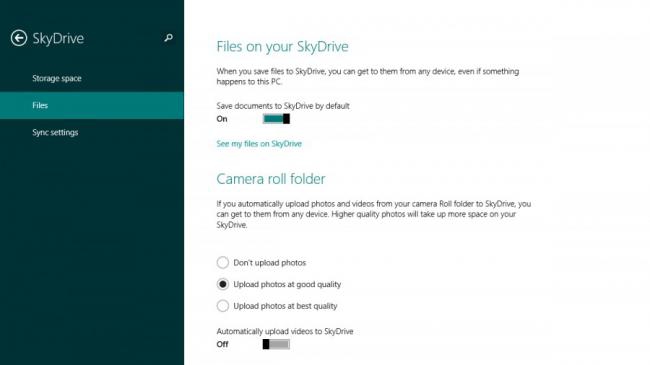Viewport: 650px width, 365px height.
Task: Toggle Save documents to SkyDrive by default
Action: (276, 119)
